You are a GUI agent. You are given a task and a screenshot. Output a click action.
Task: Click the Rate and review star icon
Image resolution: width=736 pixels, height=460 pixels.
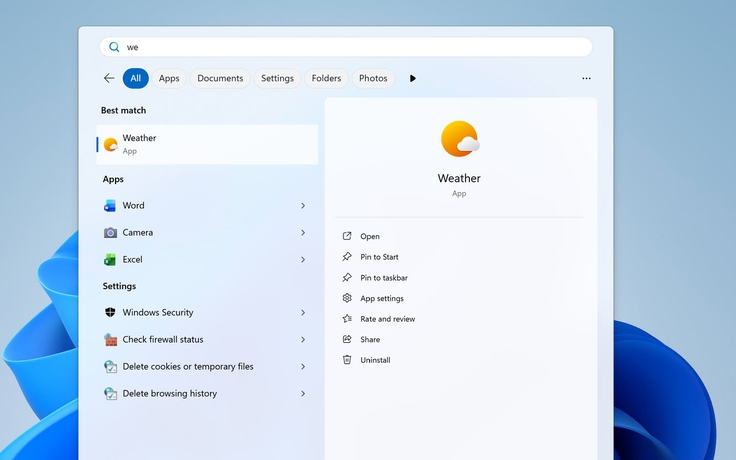pyautogui.click(x=347, y=319)
